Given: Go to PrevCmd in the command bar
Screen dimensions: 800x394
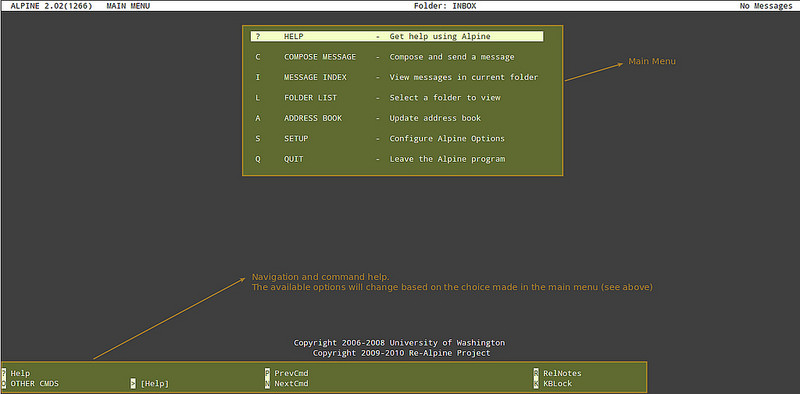Looking at the screenshot, I should [x=291, y=373].
